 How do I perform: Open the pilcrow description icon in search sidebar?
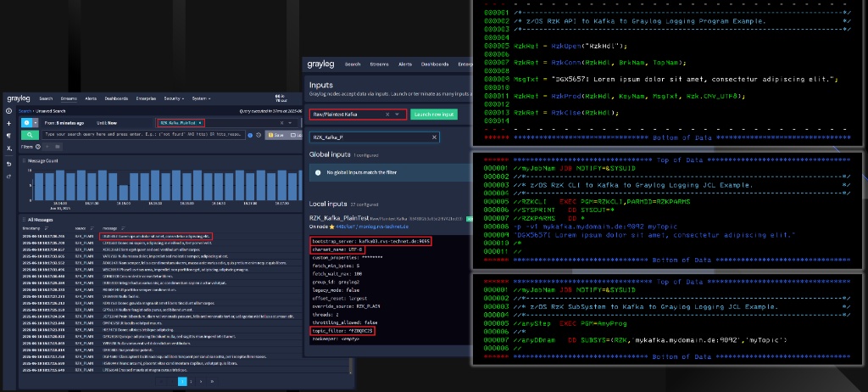[8, 136]
